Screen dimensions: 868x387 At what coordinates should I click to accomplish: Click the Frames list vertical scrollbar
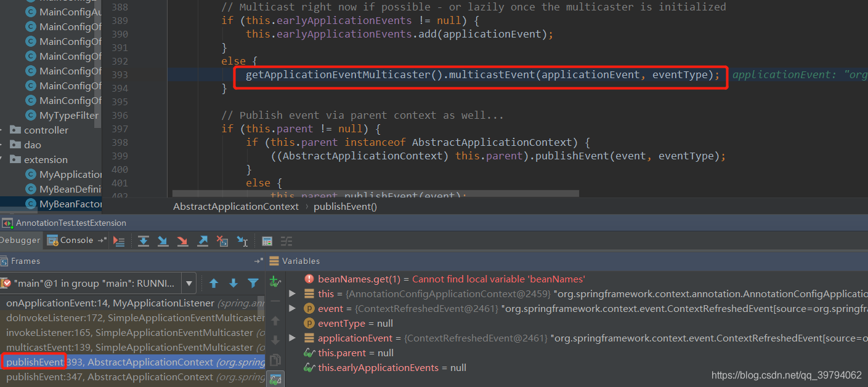[x=262, y=307]
